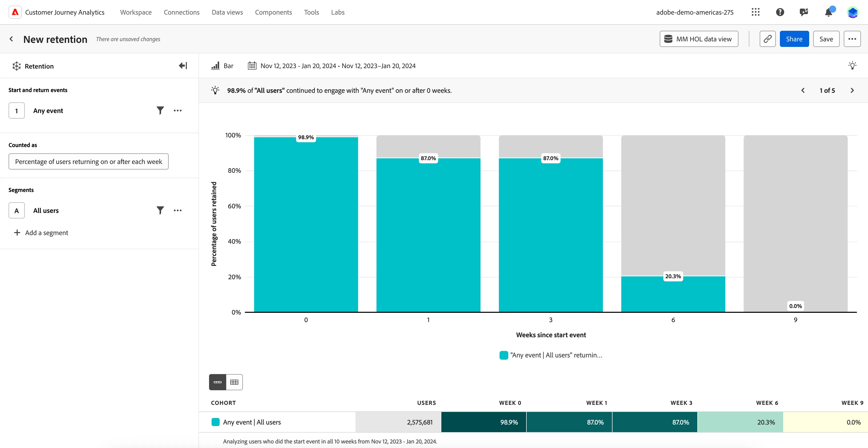
Task: Open the Labs menu
Action: click(x=338, y=12)
